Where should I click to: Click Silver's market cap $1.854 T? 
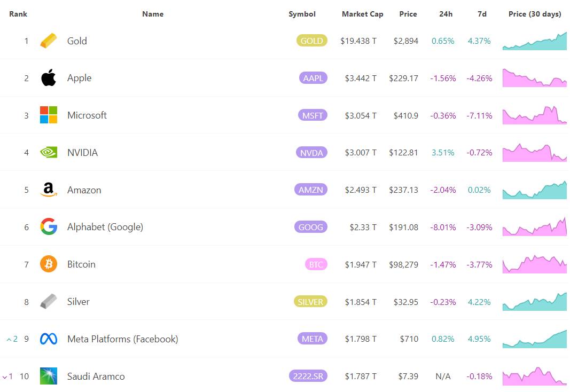(x=361, y=302)
